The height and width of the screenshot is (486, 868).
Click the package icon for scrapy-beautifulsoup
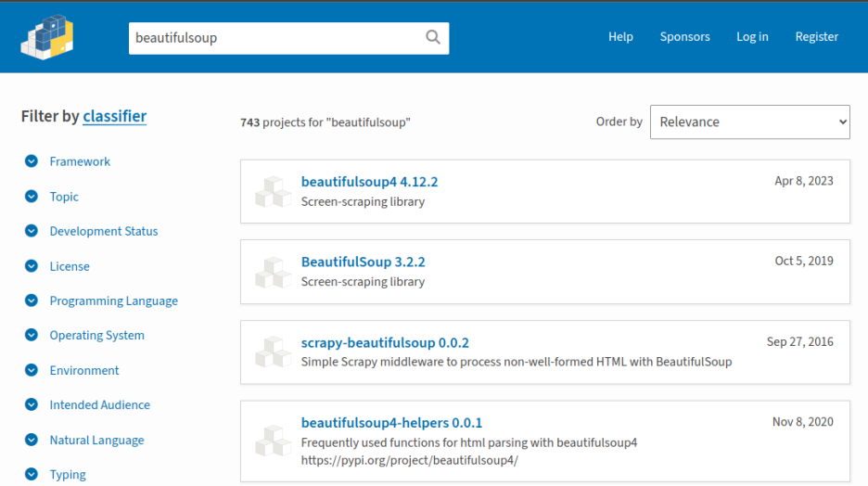273,352
